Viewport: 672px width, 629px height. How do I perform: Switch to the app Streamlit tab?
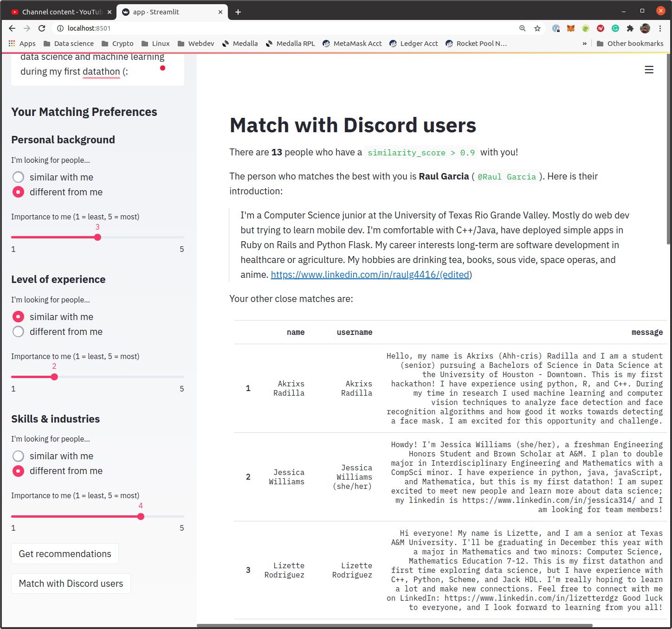click(x=172, y=12)
